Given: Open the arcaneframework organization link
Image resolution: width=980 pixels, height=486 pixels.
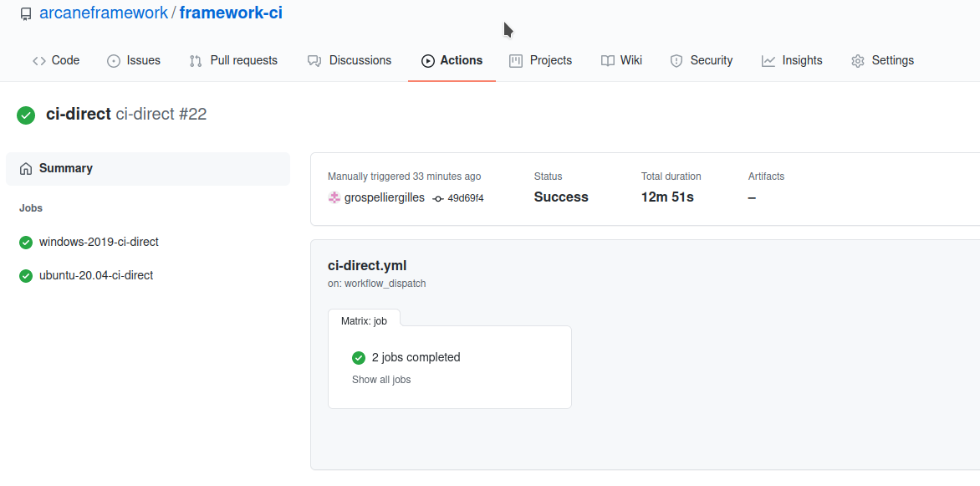Looking at the screenshot, I should (x=104, y=12).
